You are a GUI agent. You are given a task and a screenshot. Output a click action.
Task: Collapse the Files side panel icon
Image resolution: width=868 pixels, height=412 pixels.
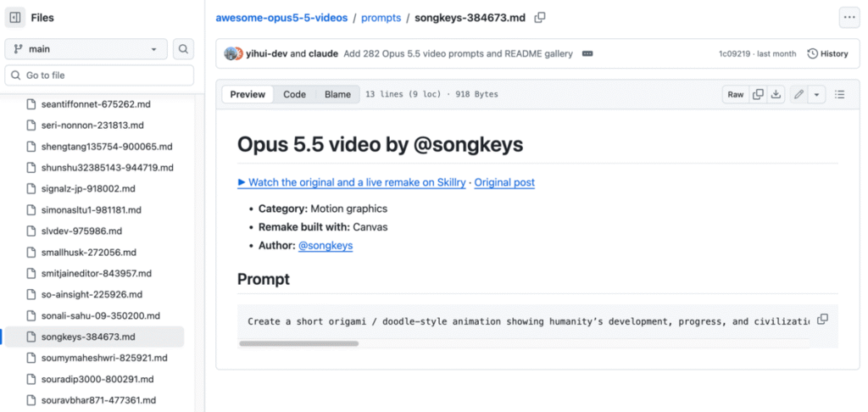coord(15,18)
